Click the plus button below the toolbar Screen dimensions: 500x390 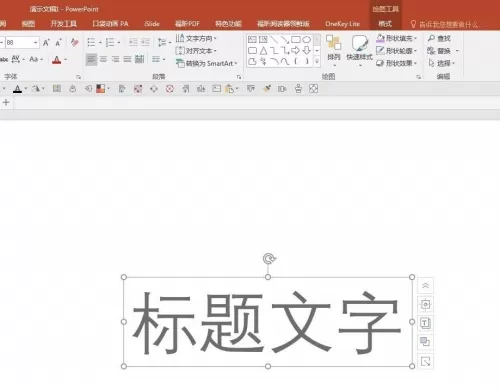[6, 102]
